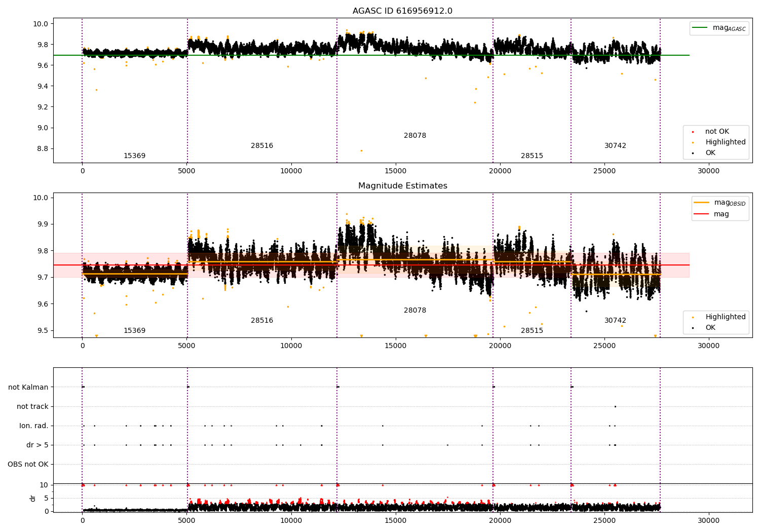Viewport: 760px width, 532px height.
Task: Click the orange mag OBSID legend line sample
Action: pos(702,203)
